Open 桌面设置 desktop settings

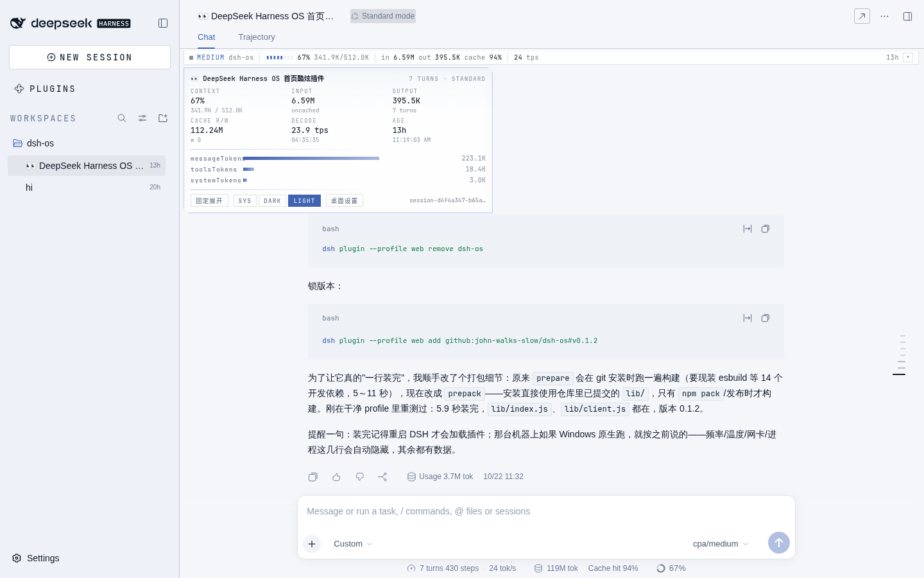click(345, 200)
